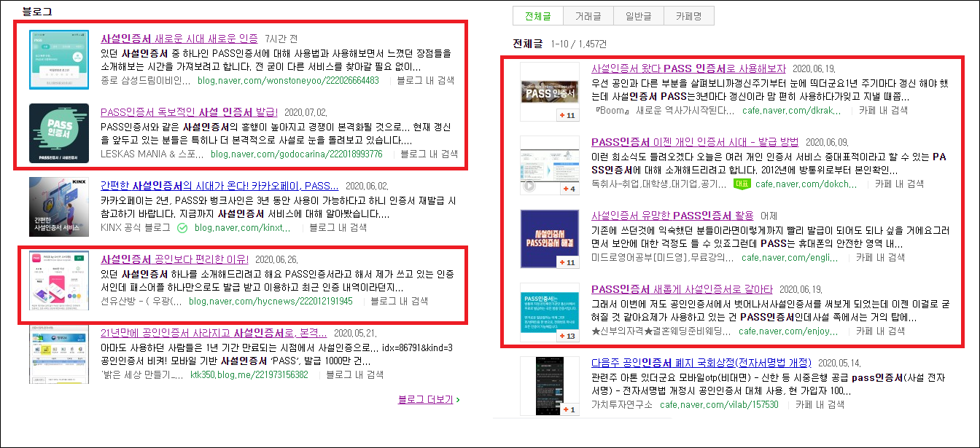Click 카페 내 검색 on the 미드로영어공부 cafe result
The width and height of the screenshot is (980, 448).
[x=881, y=258]
